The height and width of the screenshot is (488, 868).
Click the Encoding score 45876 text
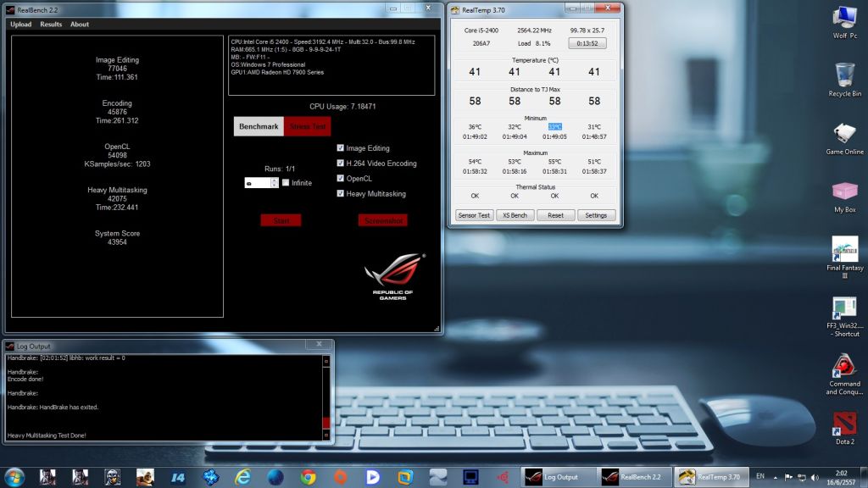click(x=117, y=112)
